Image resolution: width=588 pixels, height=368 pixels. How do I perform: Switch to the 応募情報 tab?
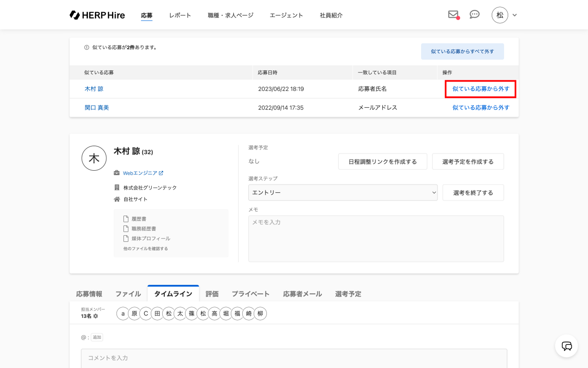(x=89, y=294)
